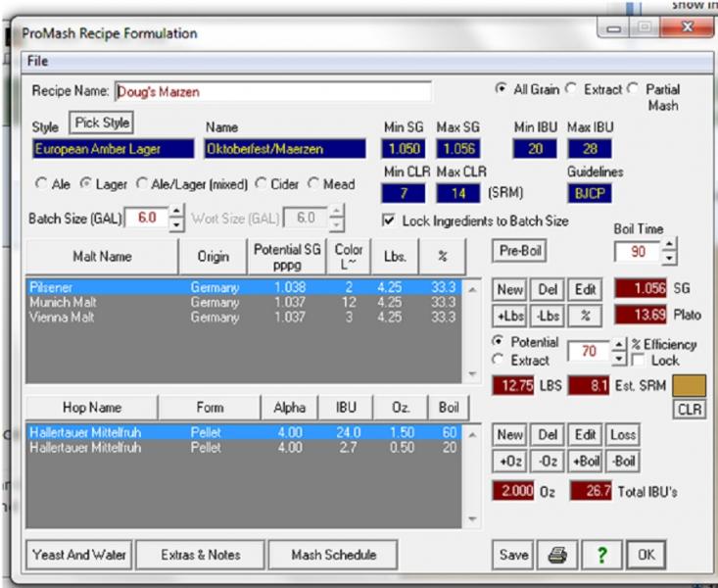Screen dimensions: 718x588
Task: Select the Pilsener malt row
Action: pos(244,287)
